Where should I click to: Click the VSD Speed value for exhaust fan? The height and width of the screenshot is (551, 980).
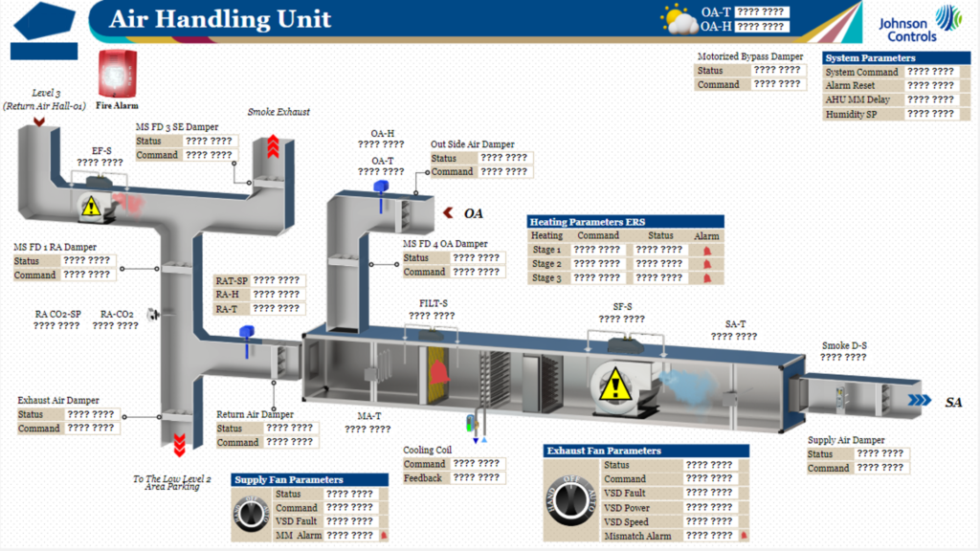(x=709, y=522)
